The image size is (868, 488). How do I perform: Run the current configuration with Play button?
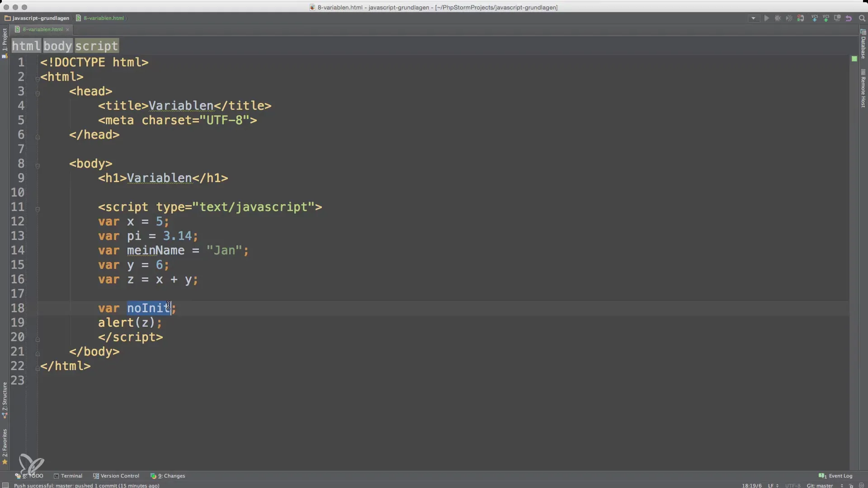[x=766, y=19]
